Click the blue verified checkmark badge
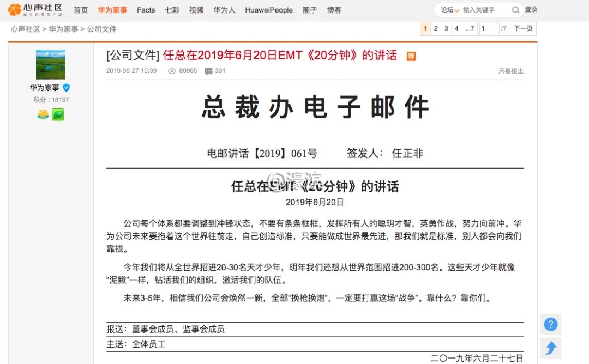 click(x=67, y=88)
